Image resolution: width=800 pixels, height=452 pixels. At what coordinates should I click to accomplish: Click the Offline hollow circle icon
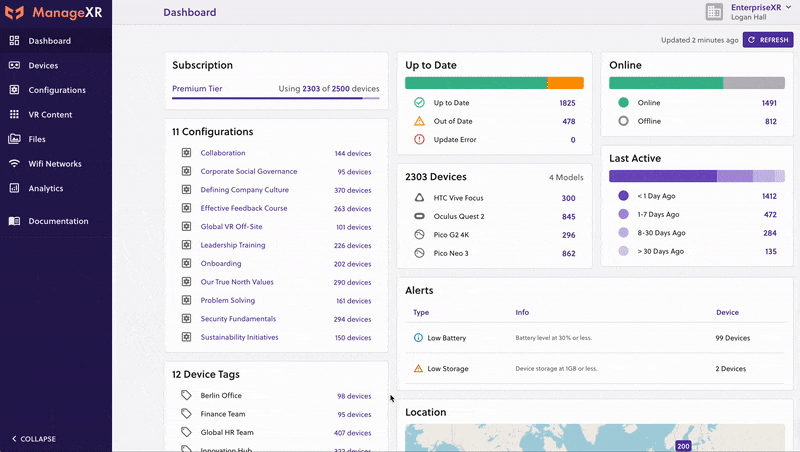click(623, 121)
